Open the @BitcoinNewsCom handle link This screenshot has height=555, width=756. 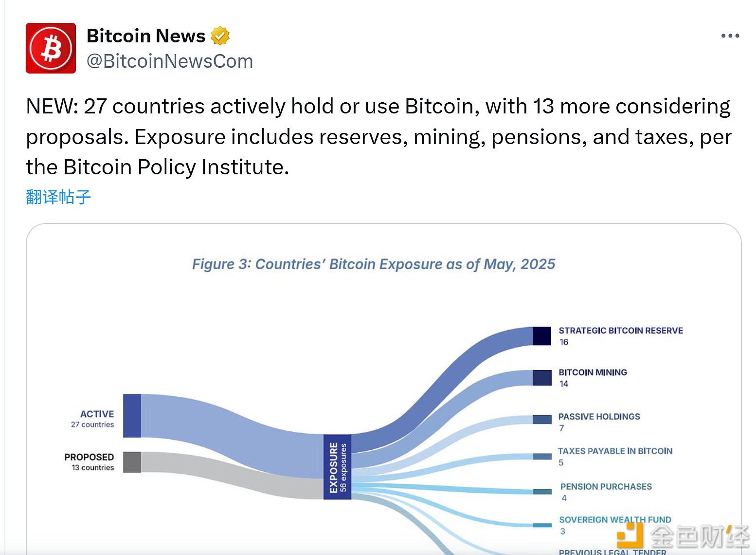pos(170,61)
